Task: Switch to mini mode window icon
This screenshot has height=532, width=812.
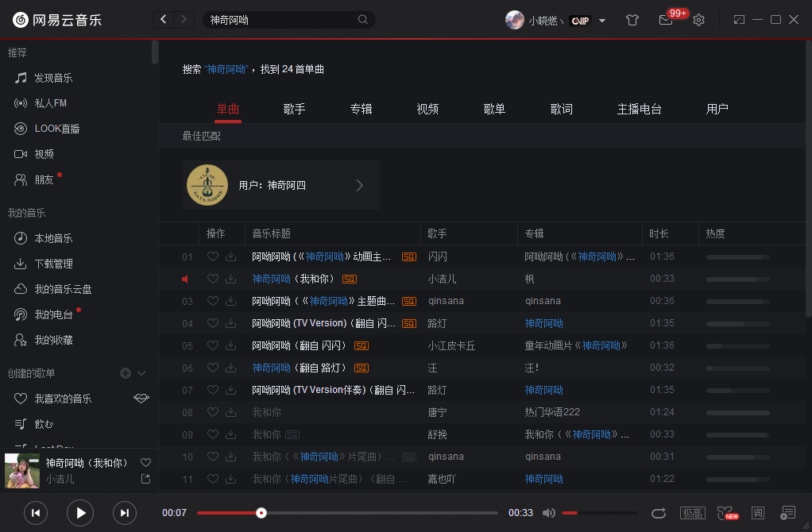Action: click(739, 20)
